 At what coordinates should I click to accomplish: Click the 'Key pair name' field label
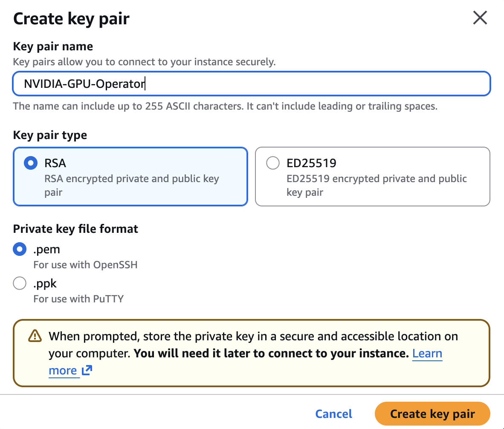point(53,46)
